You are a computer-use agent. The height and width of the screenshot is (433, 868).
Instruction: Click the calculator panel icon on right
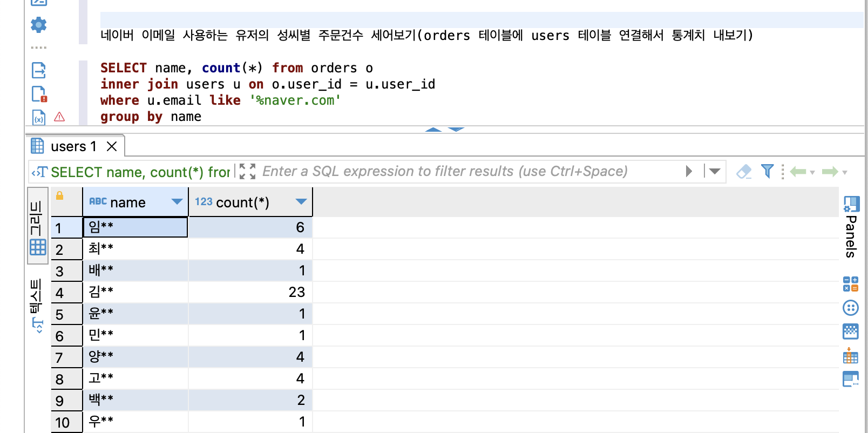click(x=851, y=284)
